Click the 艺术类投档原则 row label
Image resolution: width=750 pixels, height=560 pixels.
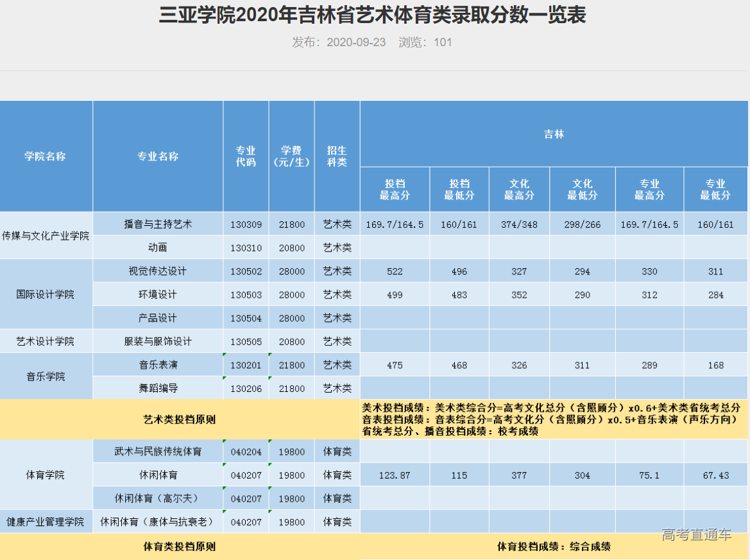pyautogui.click(x=179, y=420)
